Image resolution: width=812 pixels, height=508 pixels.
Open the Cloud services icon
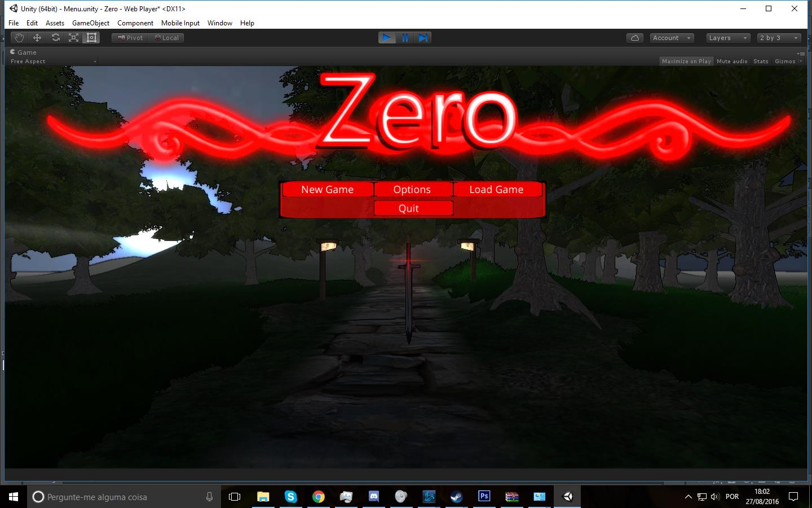635,38
